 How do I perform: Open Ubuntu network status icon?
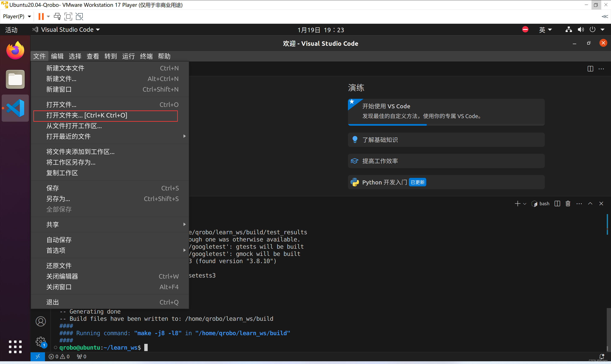pos(569,30)
